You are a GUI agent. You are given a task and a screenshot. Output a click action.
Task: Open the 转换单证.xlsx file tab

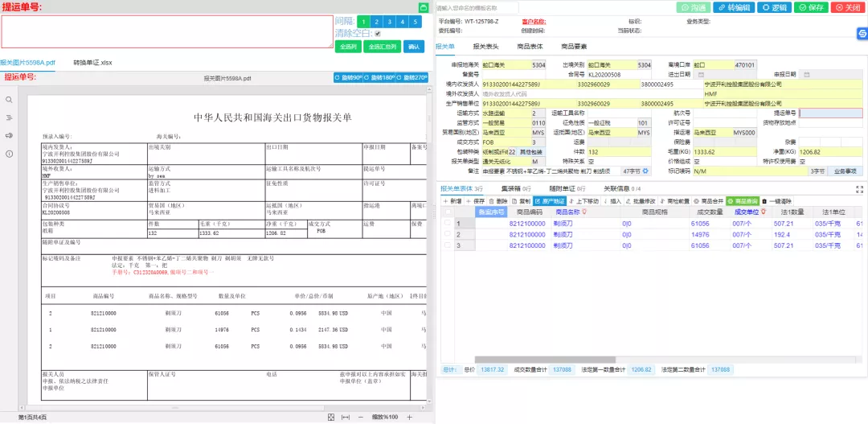[x=93, y=63]
